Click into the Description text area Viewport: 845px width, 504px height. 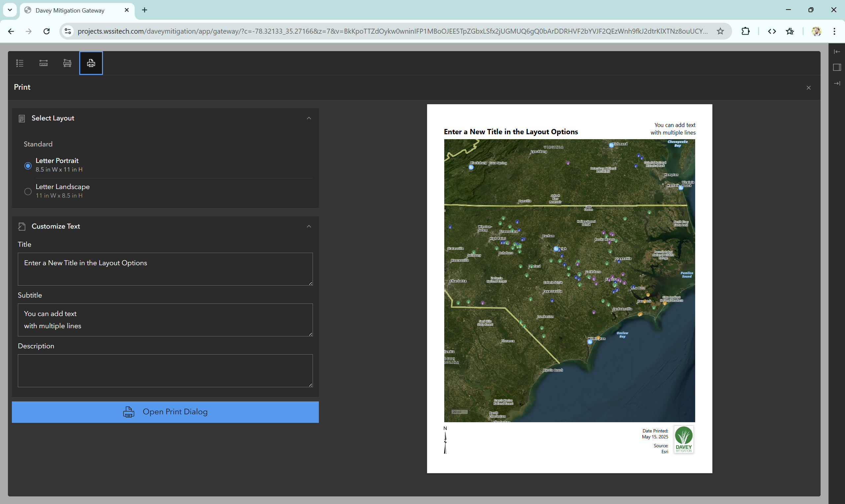click(x=165, y=370)
